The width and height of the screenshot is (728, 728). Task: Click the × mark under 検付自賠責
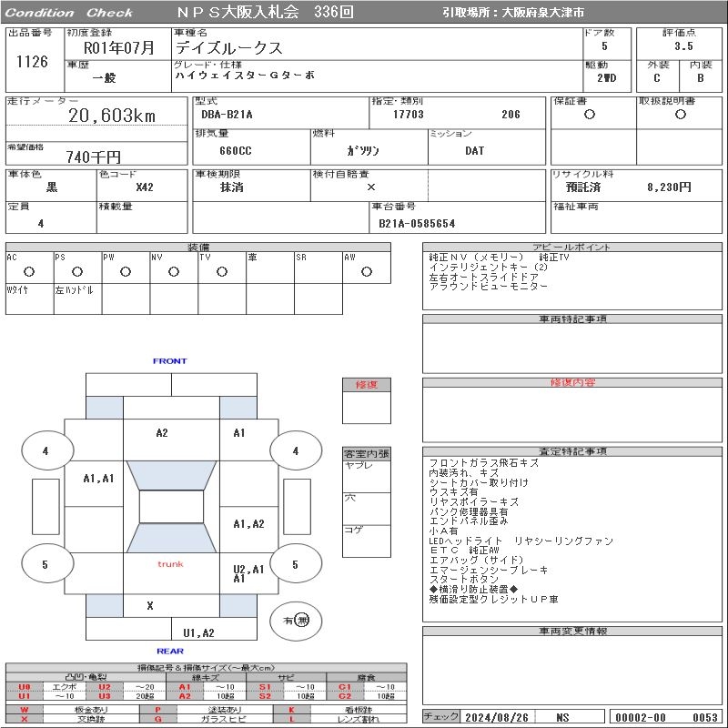371,187
